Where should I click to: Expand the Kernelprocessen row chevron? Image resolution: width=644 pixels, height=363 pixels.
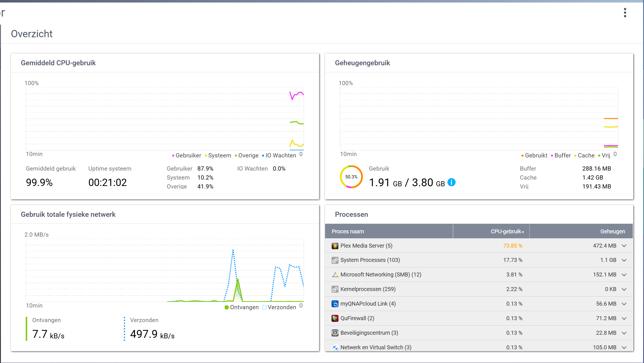(x=624, y=289)
